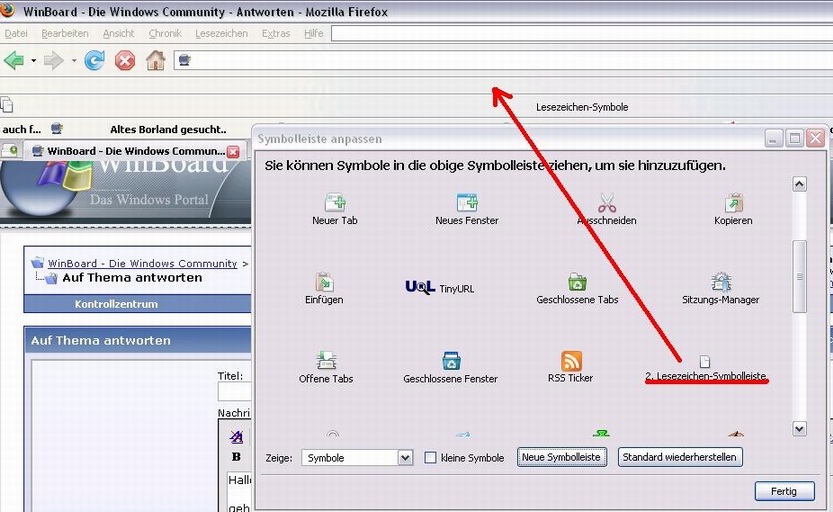The image size is (833, 512).
Task: Click the field in the menu bar
Action: point(582,33)
